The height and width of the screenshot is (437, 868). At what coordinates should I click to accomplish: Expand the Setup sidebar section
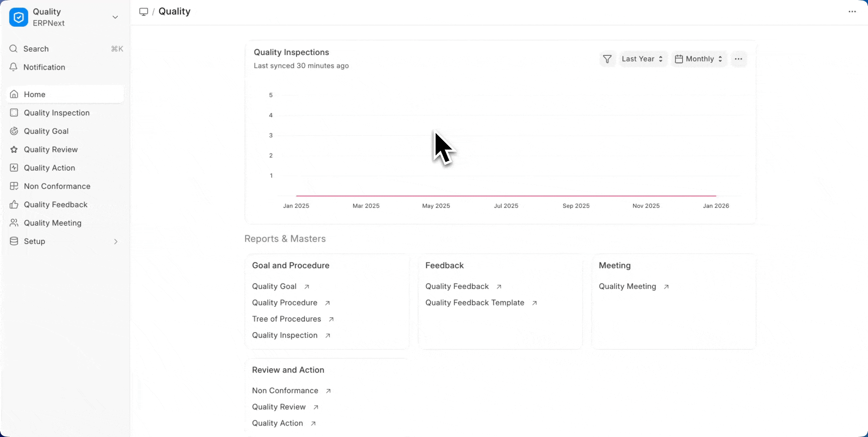115,242
